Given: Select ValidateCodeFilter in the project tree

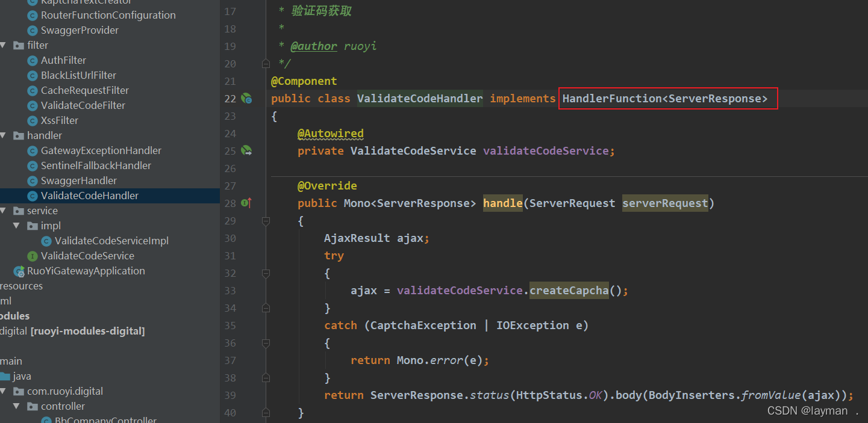Looking at the screenshot, I should click(83, 105).
